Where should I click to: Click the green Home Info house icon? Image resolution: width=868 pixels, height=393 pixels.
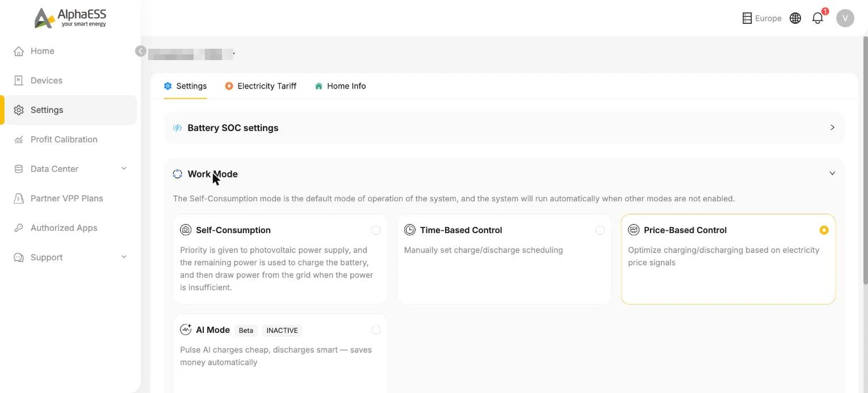318,86
